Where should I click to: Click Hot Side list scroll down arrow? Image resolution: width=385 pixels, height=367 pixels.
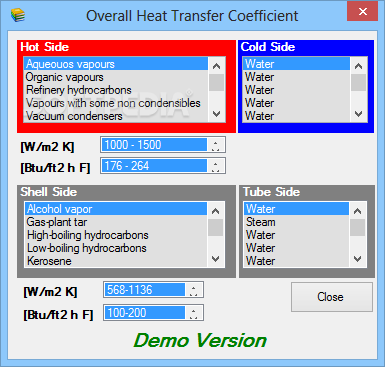217,114
